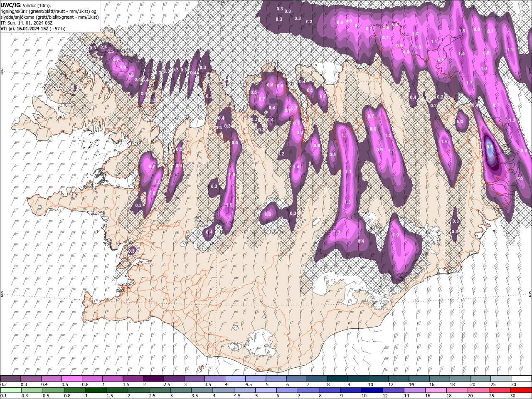Click the "(+57 h)" forecast offset text
Screen dimensions: 532x399
[57, 29]
